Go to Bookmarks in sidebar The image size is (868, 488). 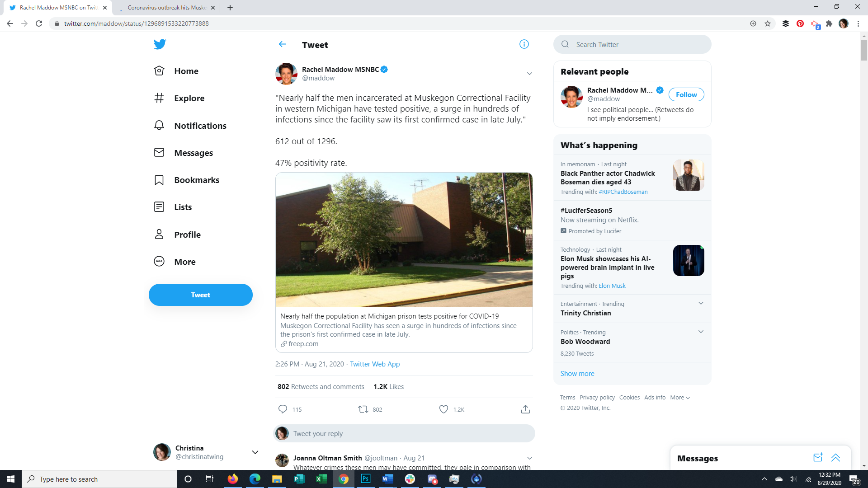(196, 180)
